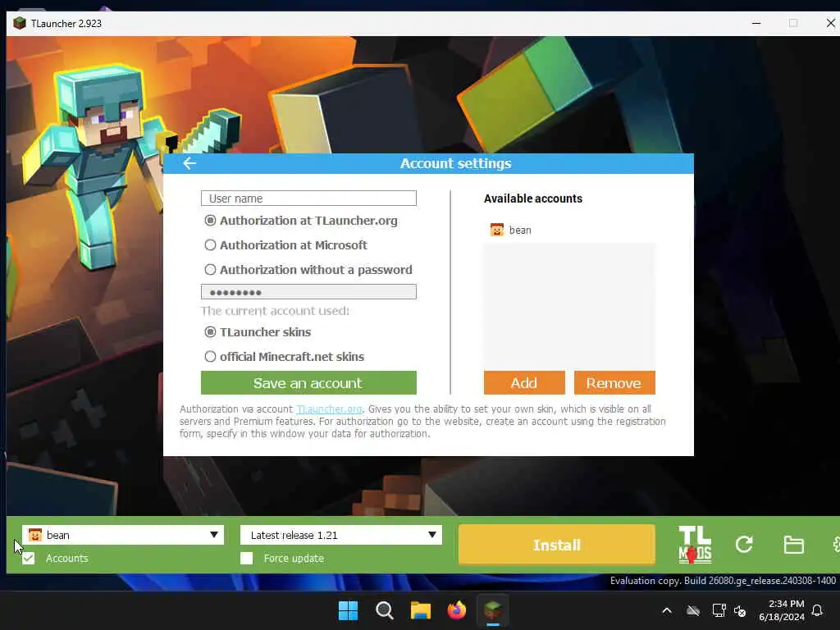Open taskbar Search

384,610
